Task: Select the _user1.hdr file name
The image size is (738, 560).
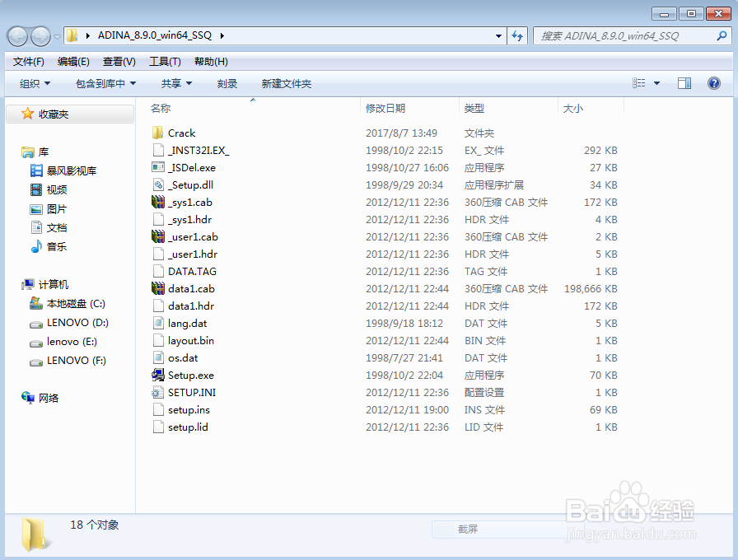Action: pos(193,254)
